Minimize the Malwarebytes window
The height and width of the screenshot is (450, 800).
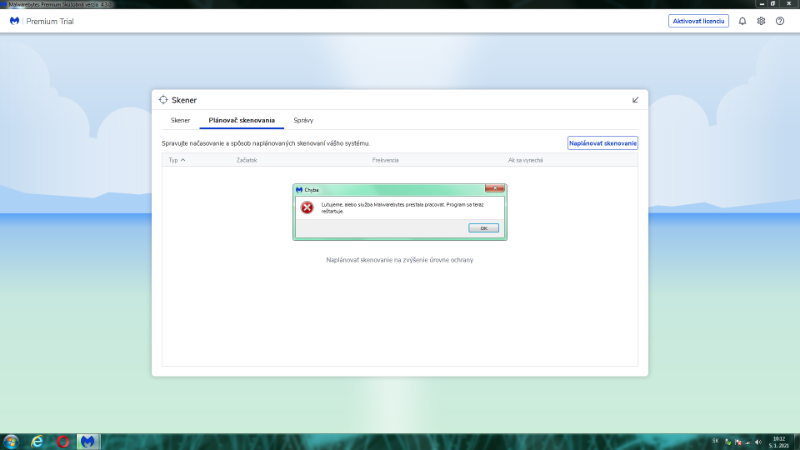tap(762, 4)
